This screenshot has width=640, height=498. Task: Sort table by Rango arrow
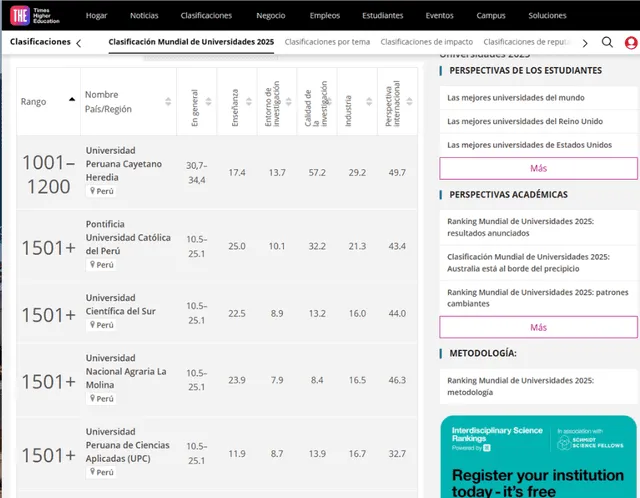pos(72,99)
